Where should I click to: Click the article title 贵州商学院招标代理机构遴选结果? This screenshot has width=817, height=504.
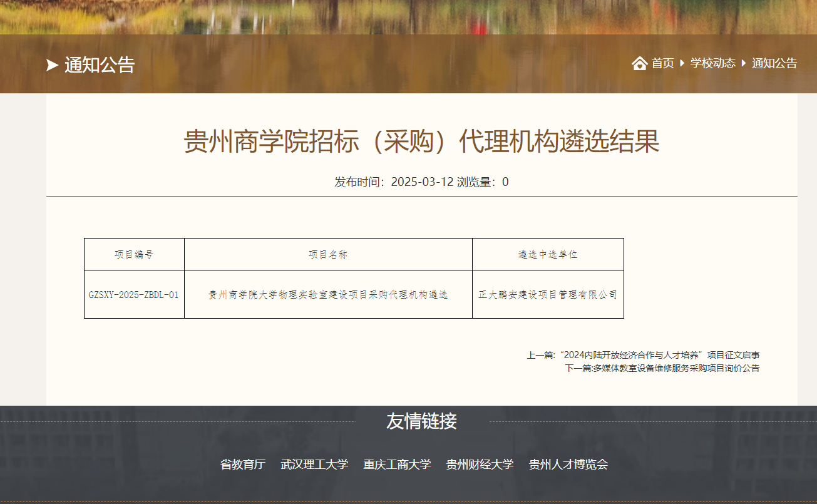pos(421,142)
